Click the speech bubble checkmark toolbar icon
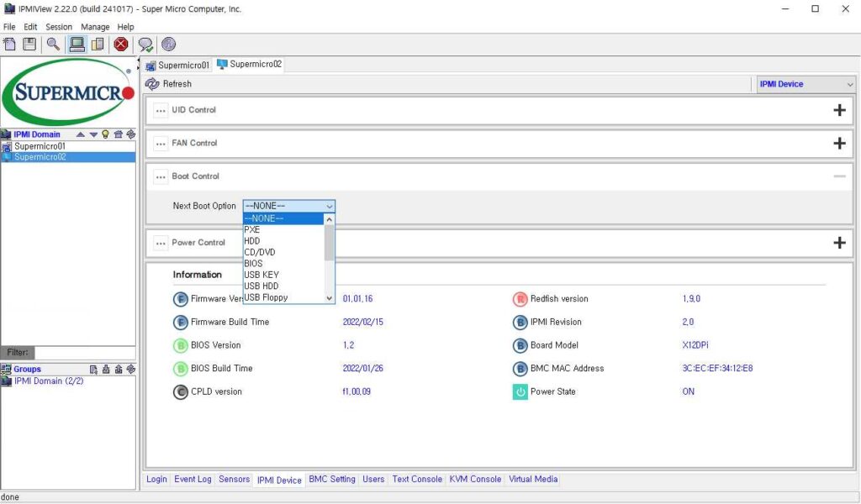The width and height of the screenshot is (861, 504). (145, 45)
